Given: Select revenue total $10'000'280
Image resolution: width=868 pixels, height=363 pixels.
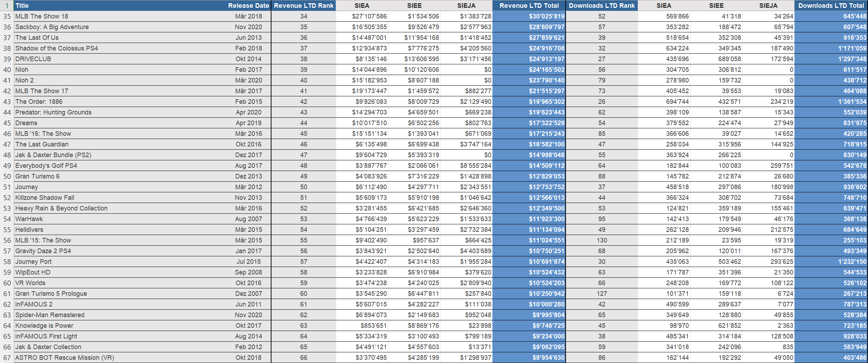Looking at the screenshot, I should 529,304.
